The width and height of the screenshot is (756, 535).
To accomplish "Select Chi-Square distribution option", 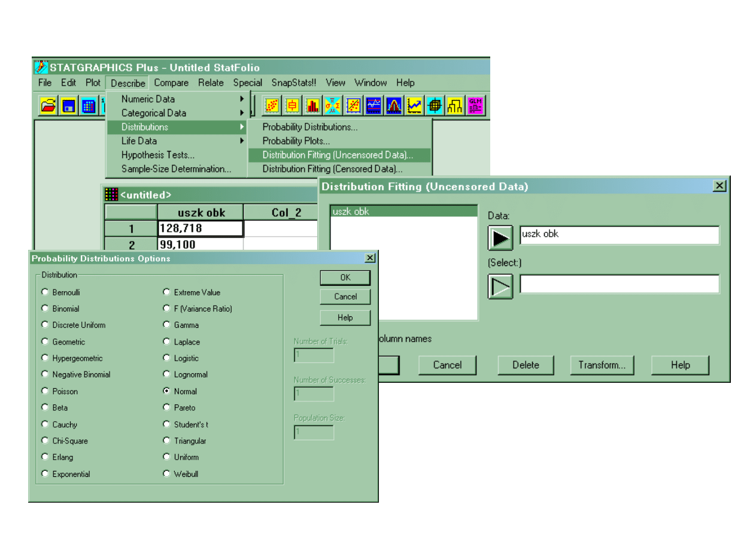I will (x=45, y=440).
